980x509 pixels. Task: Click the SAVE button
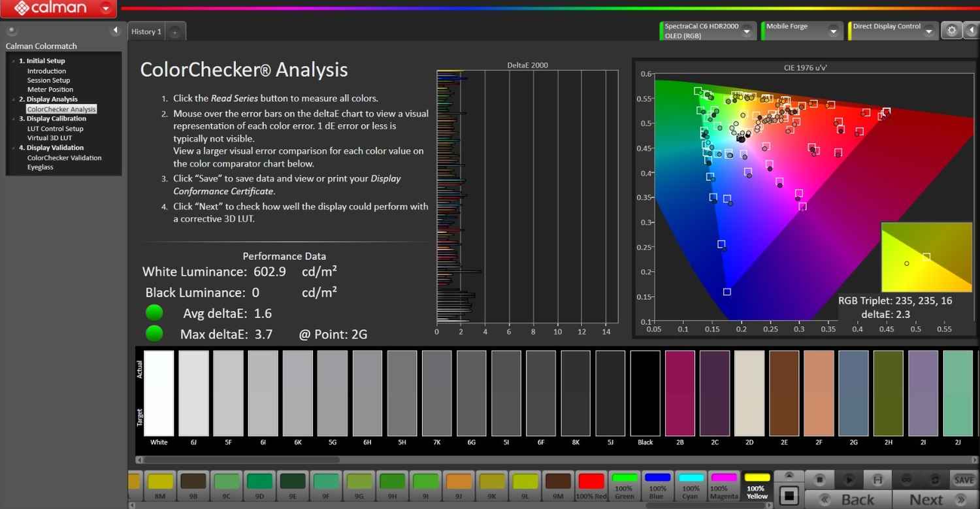(964, 480)
